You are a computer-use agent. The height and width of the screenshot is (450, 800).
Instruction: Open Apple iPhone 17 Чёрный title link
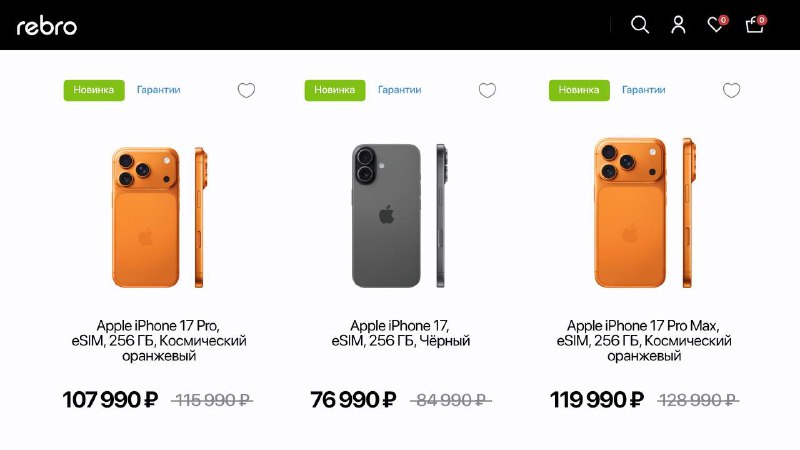point(401,333)
